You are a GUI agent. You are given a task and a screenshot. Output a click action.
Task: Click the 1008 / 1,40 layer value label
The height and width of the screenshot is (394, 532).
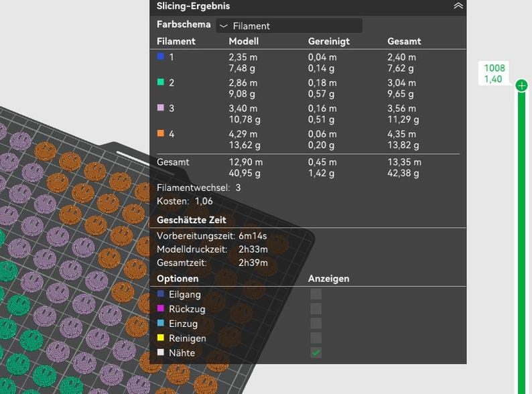494,73
